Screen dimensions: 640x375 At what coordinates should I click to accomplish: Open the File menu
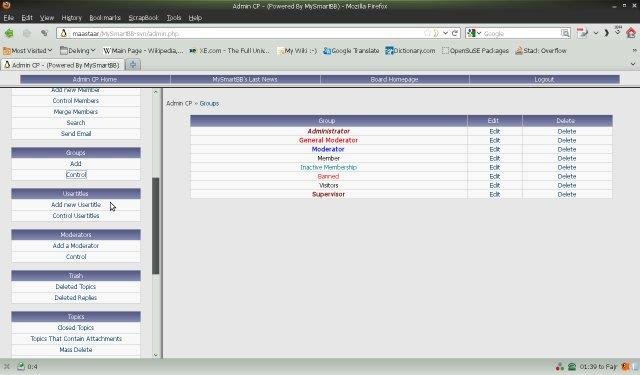coord(9,18)
